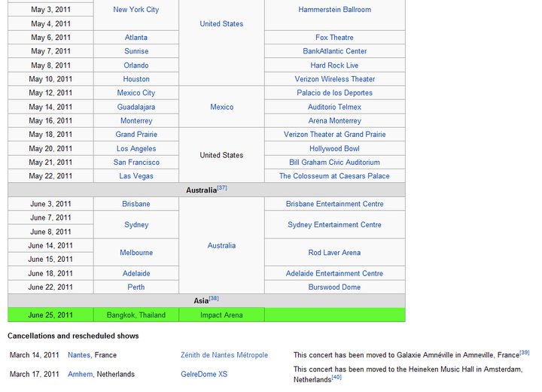Open the Burswood Dome link
Screen dimensions: 542x392
pos(334,287)
